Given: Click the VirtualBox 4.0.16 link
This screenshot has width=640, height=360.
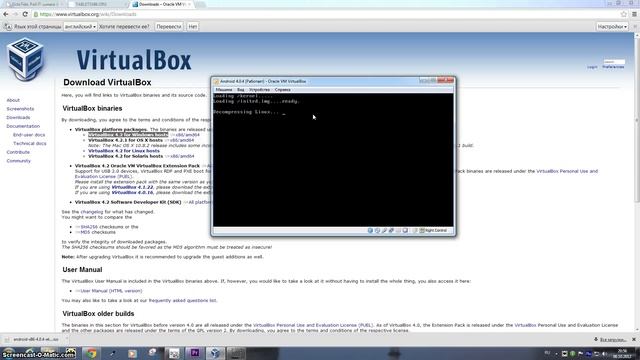Looking at the screenshot, I should 132,192.
